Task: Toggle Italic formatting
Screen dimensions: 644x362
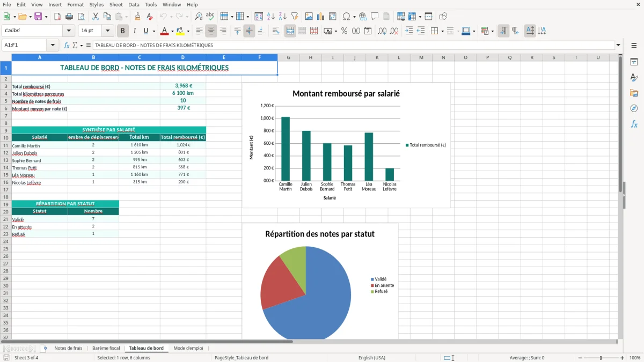Action: [x=135, y=31]
